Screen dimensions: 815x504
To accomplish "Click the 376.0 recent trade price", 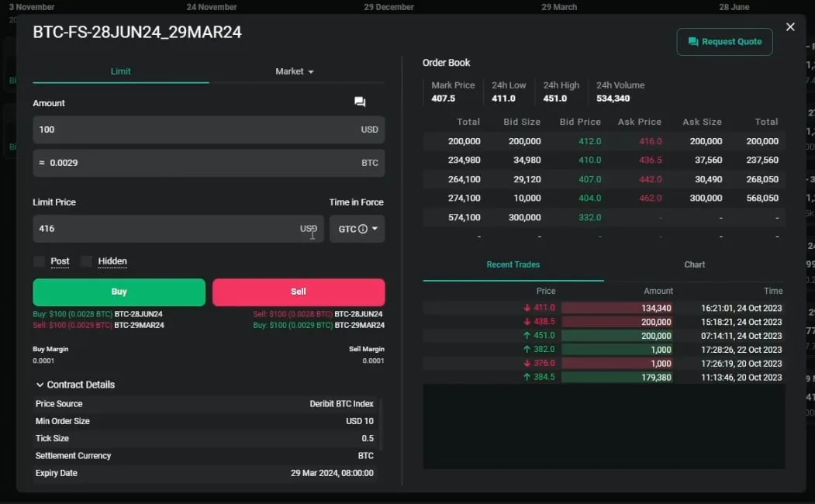I will click(x=544, y=363).
